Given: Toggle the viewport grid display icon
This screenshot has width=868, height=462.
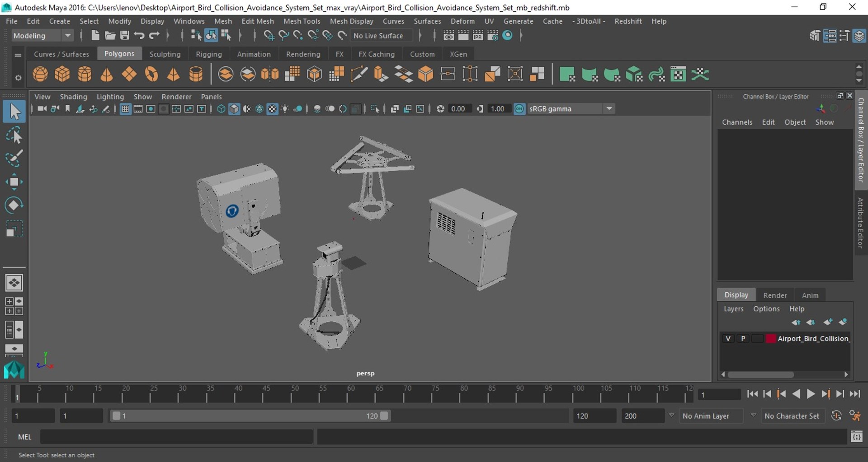Looking at the screenshot, I should (x=125, y=109).
